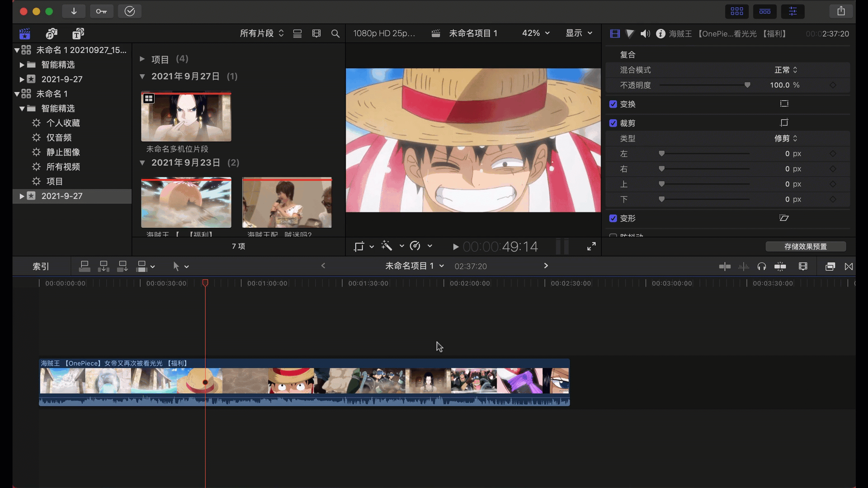Viewport: 868px width, 488px height.
Task: Append clip to storyline
Action: pos(123,267)
